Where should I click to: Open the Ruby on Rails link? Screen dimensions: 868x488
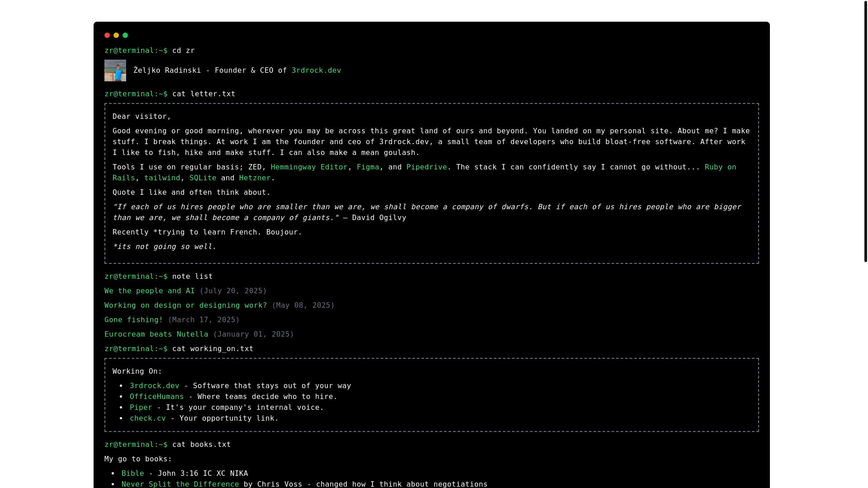tap(720, 167)
